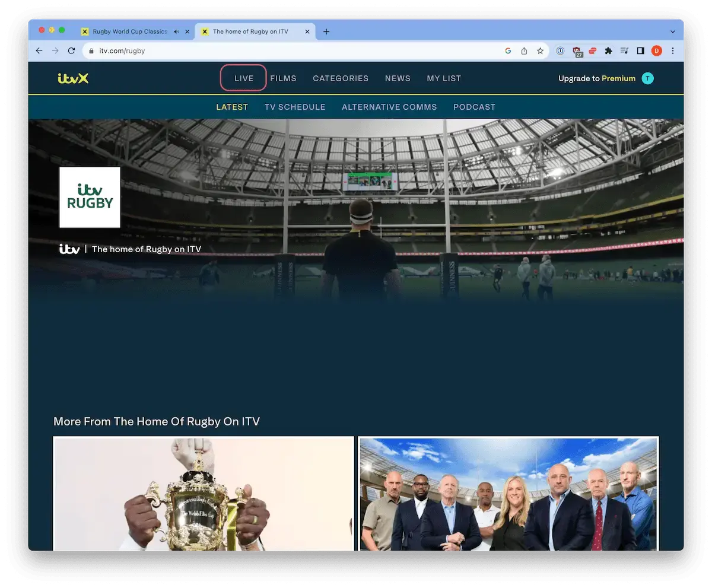This screenshot has width=712, height=588.
Task: Click "The home of Rugby on ITV" tagline
Action: (147, 249)
